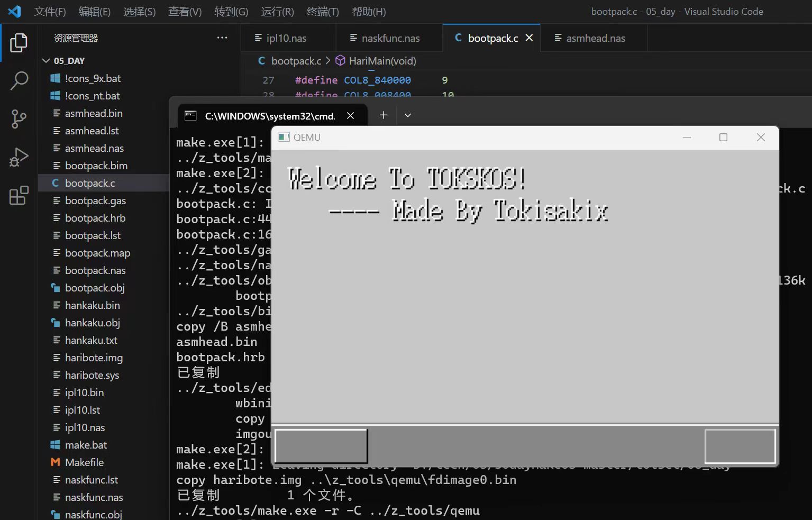812x520 pixels.
Task: Click COL8_840000 in the editor code
Action: click(x=377, y=80)
